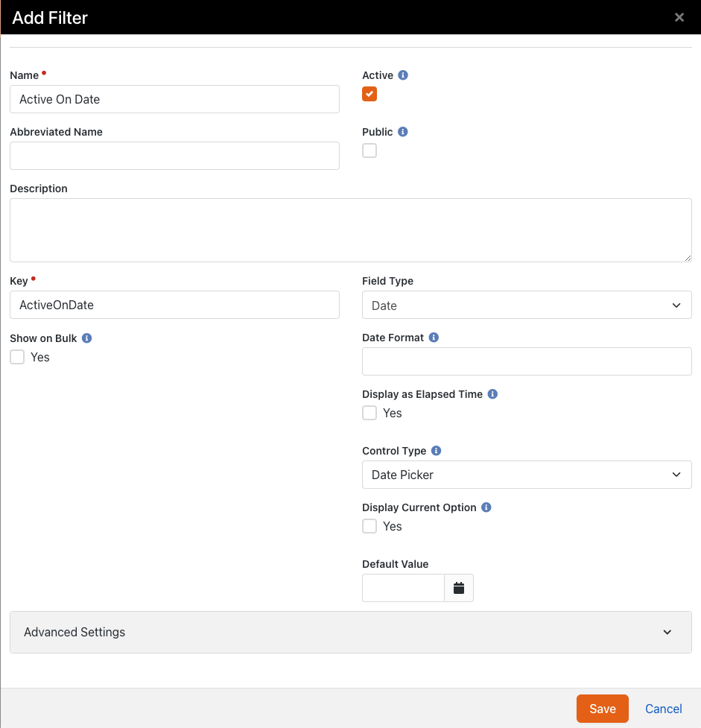Click the Description label

pyautogui.click(x=39, y=189)
